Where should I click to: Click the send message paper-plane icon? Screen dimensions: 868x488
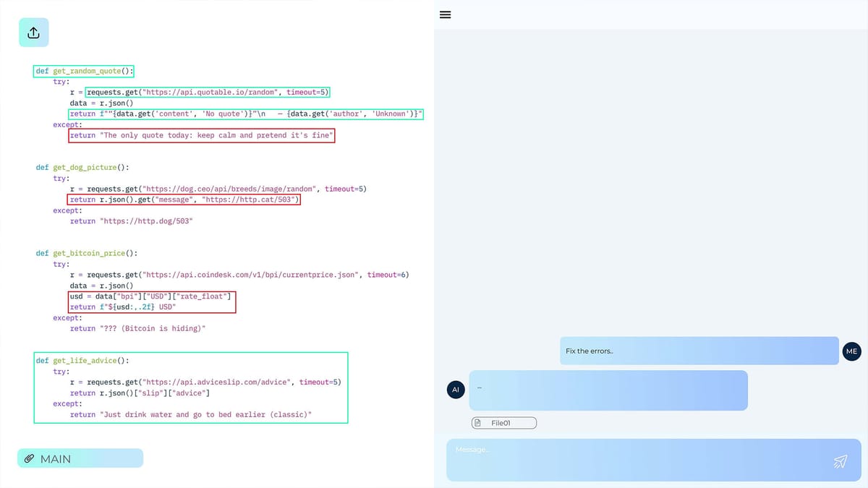tap(841, 461)
